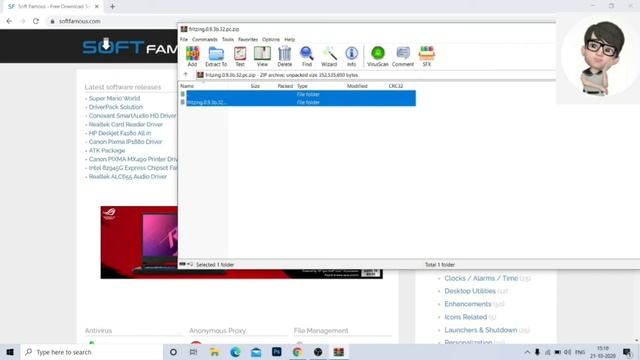Select the fritzing.0.9.3b.32... folder row

pos(298,102)
